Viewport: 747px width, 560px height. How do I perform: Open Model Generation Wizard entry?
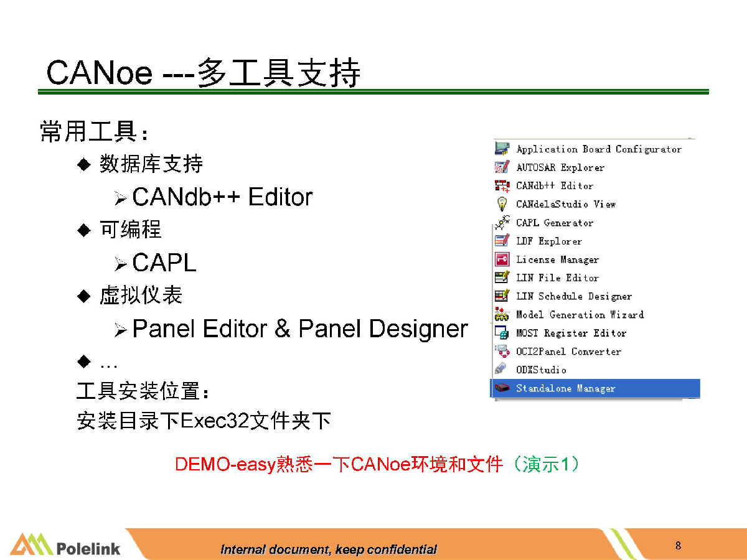[580, 315]
